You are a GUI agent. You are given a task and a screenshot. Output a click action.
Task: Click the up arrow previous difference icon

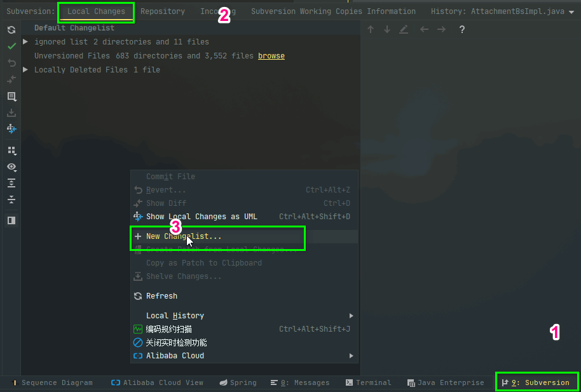click(370, 30)
